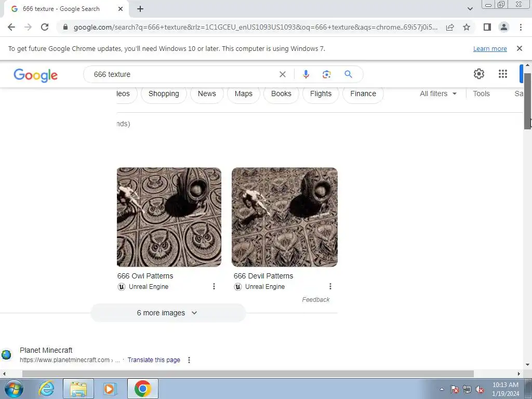Open Windows Media Player from taskbar

(110, 389)
